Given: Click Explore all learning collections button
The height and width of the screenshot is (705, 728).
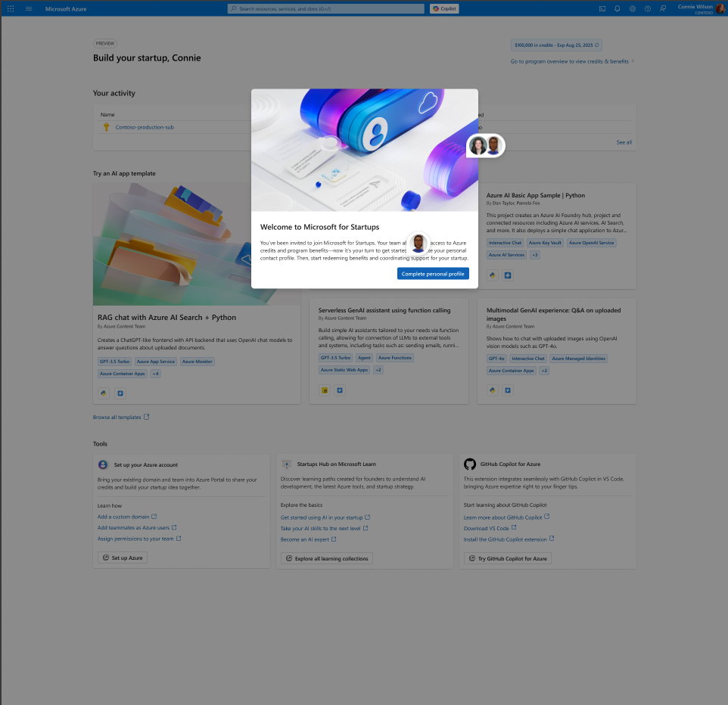Looking at the screenshot, I should [327, 559].
